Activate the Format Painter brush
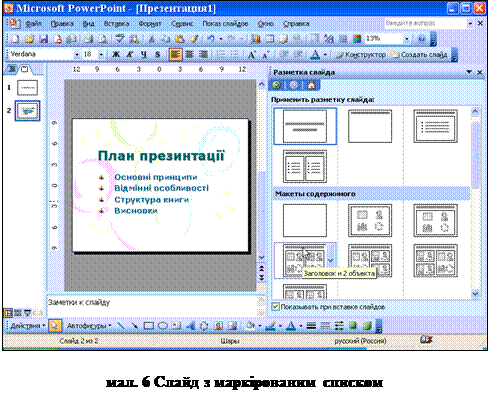The height and width of the screenshot is (394, 489). [x=194, y=39]
